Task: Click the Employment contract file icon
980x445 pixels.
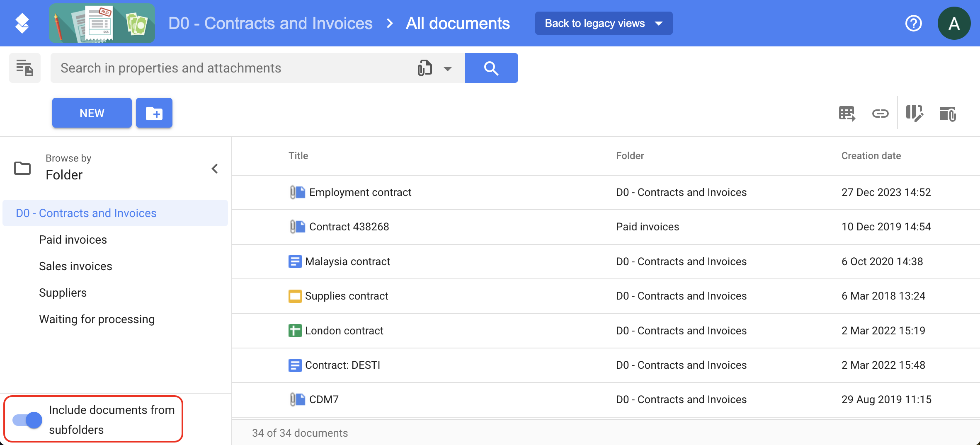Action: coord(297,192)
